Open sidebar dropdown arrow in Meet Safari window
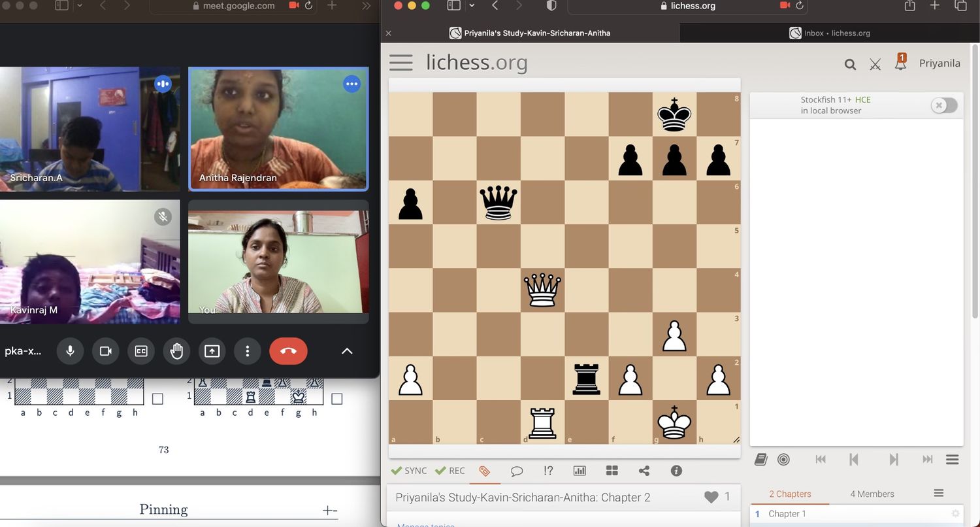 pos(80,6)
